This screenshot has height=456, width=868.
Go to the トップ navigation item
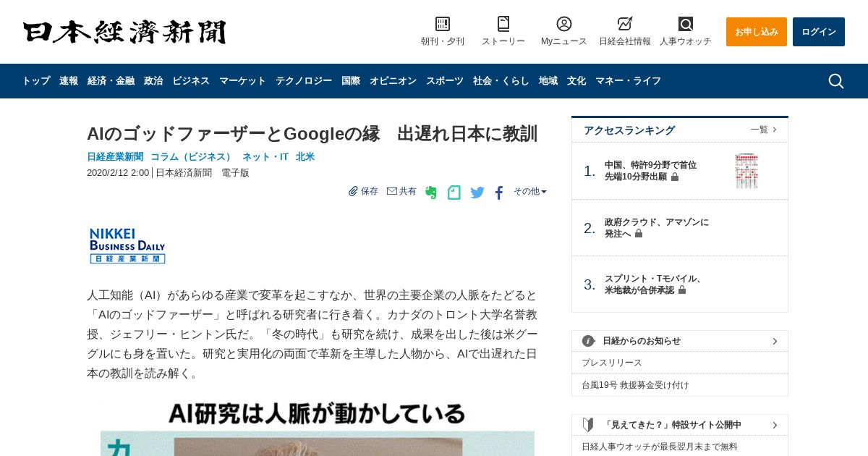[x=36, y=81]
